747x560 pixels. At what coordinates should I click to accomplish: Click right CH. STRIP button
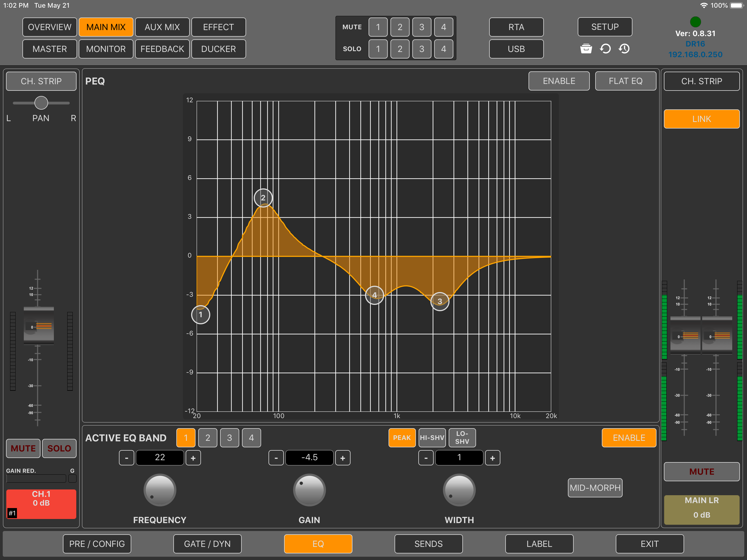pyautogui.click(x=701, y=81)
